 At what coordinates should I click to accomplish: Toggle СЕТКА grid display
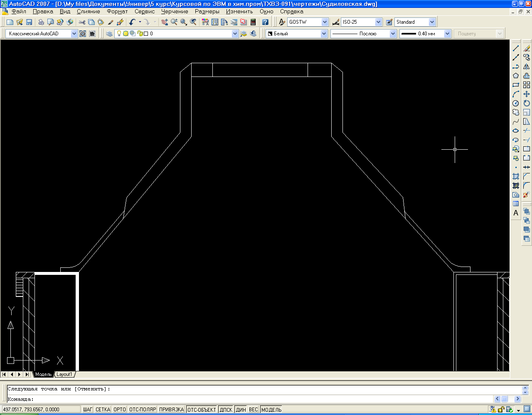click(103, 410)
